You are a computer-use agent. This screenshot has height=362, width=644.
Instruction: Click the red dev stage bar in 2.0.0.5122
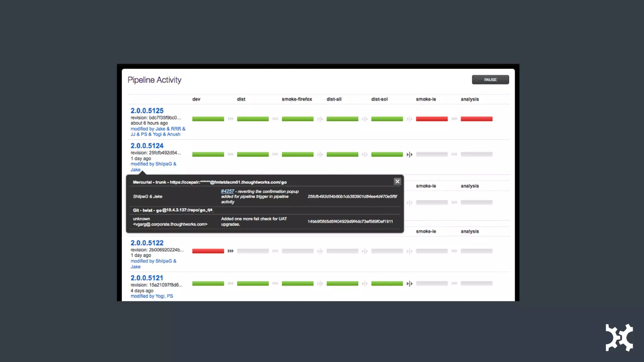pos(208,251)
